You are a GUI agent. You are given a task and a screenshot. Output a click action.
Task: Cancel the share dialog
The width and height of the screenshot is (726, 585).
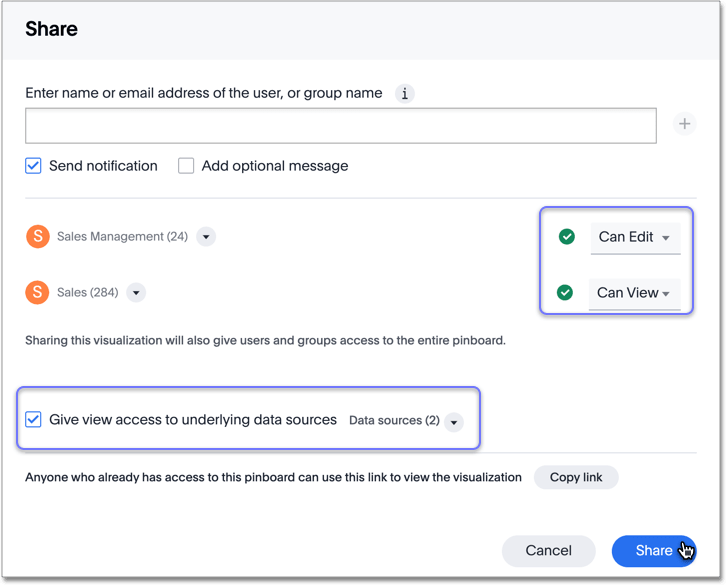[548, 550]
